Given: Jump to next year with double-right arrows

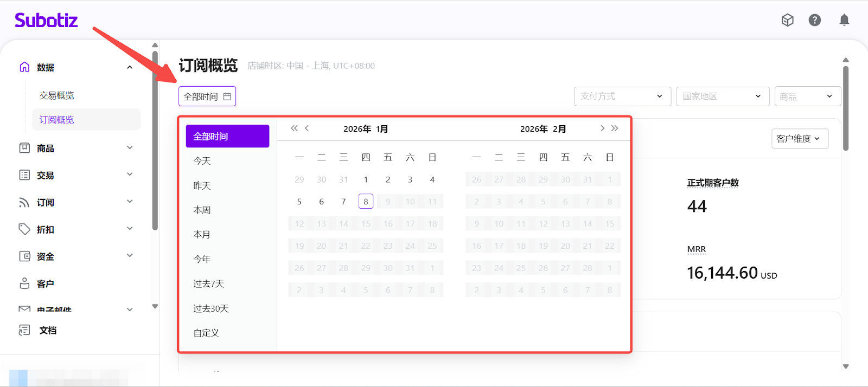Looking at the screenshot, I should 615,128.
